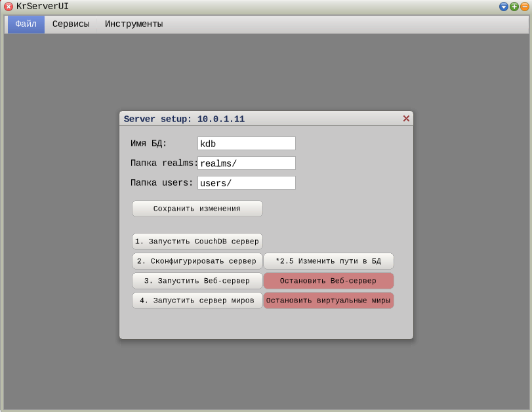Select the Папка users text field
The height and width of the screenshot is (412, 532).
(x=246, y=183)
